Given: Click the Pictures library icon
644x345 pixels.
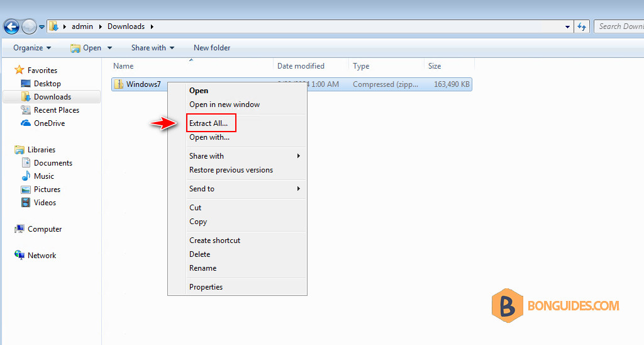Looking at the screenshot, I should [x=25, y=189].
